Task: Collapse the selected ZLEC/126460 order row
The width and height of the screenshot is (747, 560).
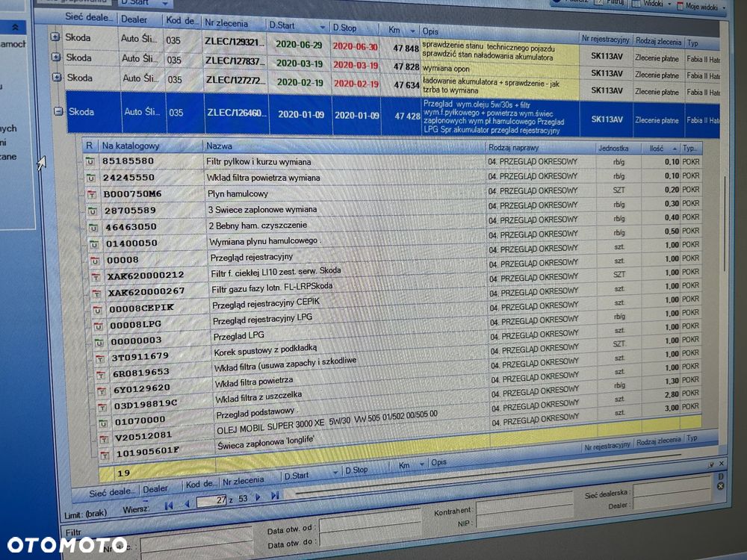Action: 58,111
